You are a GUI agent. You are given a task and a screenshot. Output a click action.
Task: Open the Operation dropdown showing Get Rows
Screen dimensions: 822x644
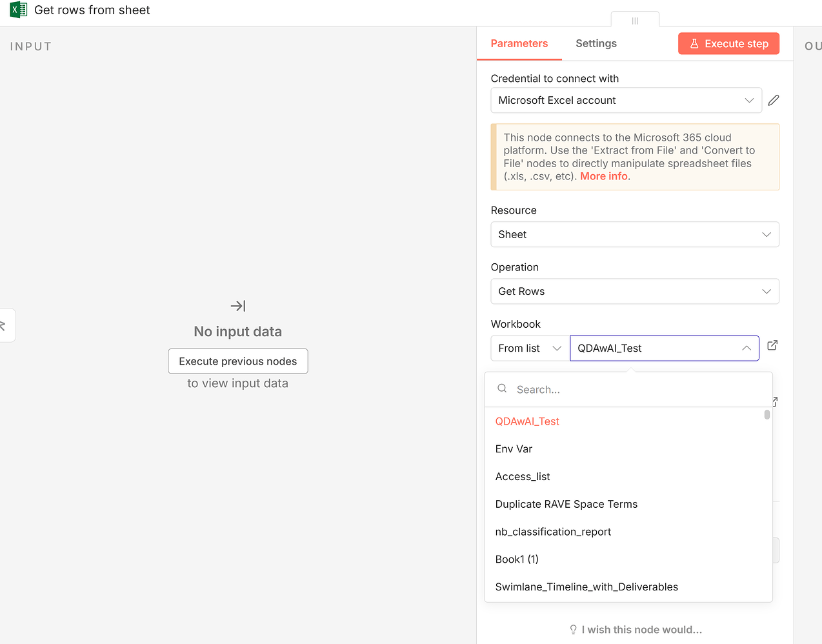pyautogui.click(x=634, y=292)
